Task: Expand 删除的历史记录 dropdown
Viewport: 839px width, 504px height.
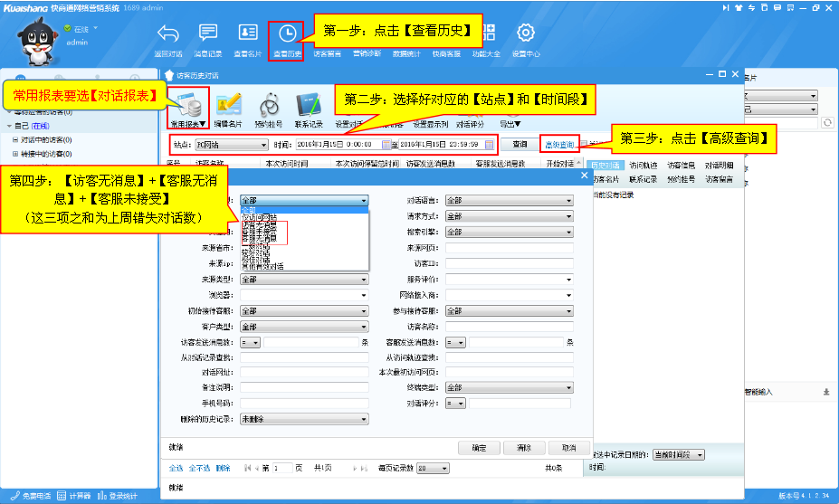Action: (304, 419)
